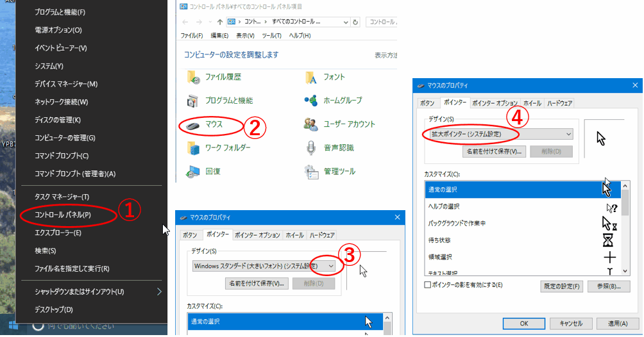Screen dimensions: 644x337
Task: Click キャンセル in right mouse dialog
Action: click(571, 324)
